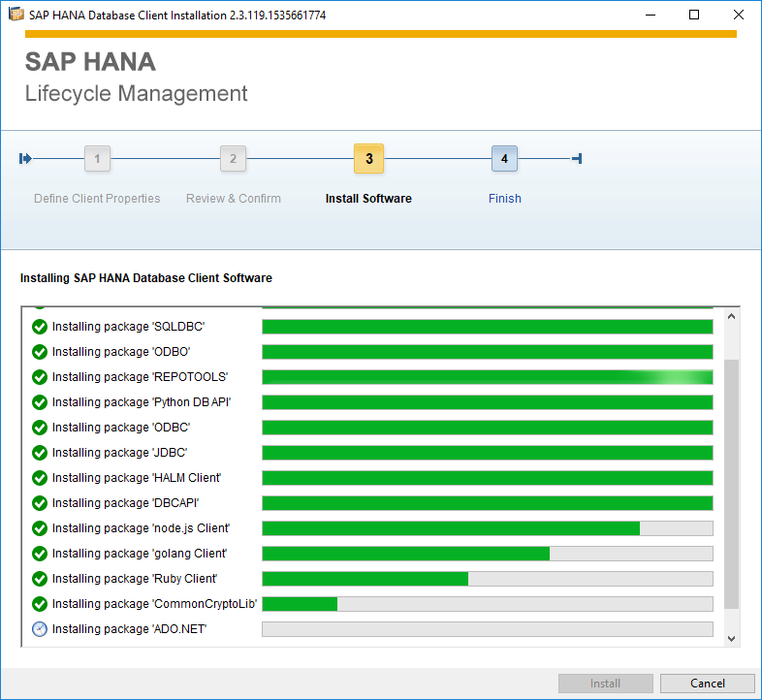The width and height of the screenshot is (762, 700).
Task: Click the scroll down arrow of package list
Action: pyautogui.click(x=731, y=639)
